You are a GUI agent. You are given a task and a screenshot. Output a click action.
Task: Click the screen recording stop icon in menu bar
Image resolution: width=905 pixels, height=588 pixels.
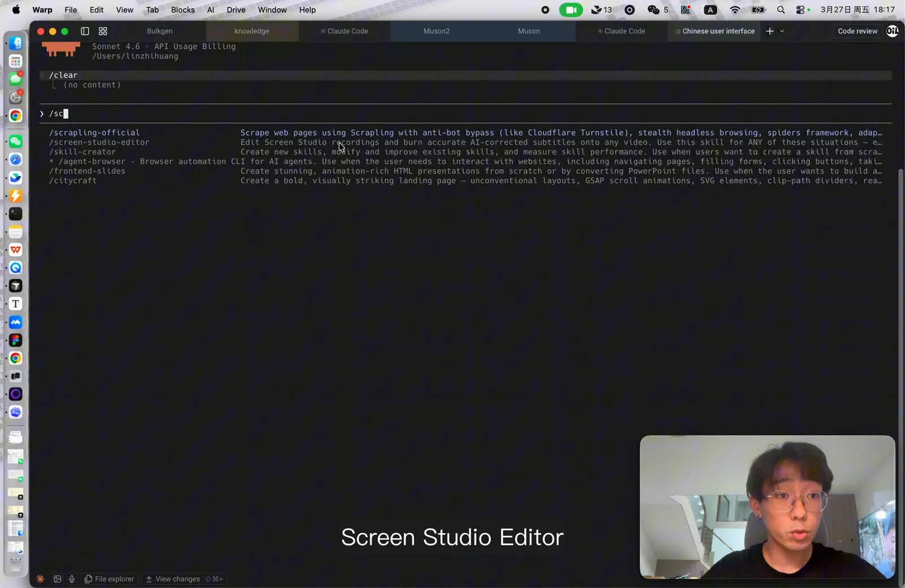(x=545, y=10)
